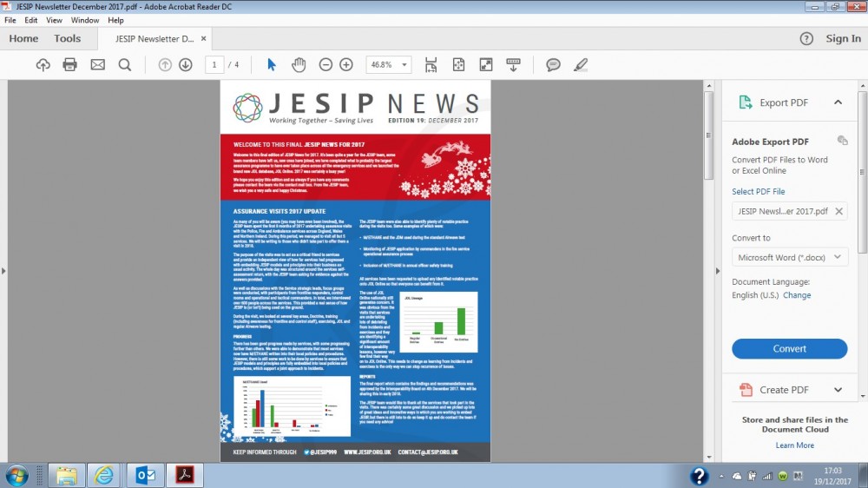The width and height of the screenshot is (868, 488).
Task: Go to previous page arrow
Action: click(x=165, y=65)
